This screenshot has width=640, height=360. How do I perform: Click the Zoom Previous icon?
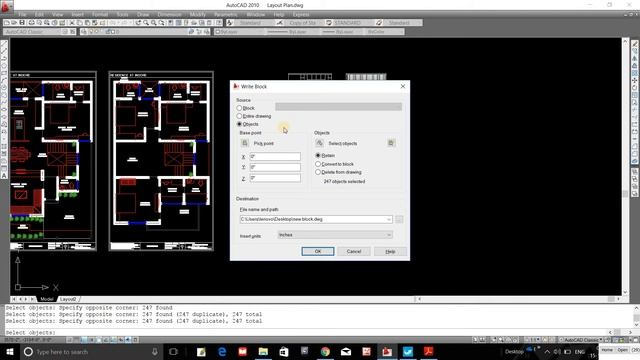162,23
